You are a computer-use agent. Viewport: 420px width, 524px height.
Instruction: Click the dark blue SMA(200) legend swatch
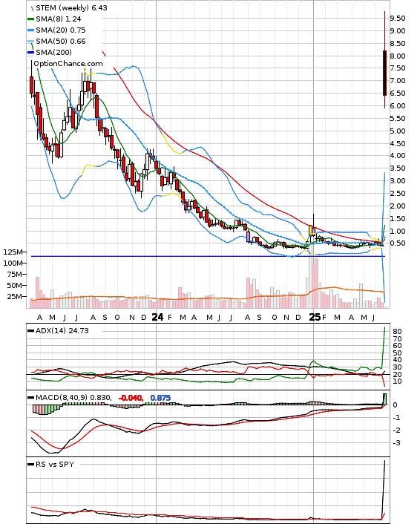(x=30, y=52)
